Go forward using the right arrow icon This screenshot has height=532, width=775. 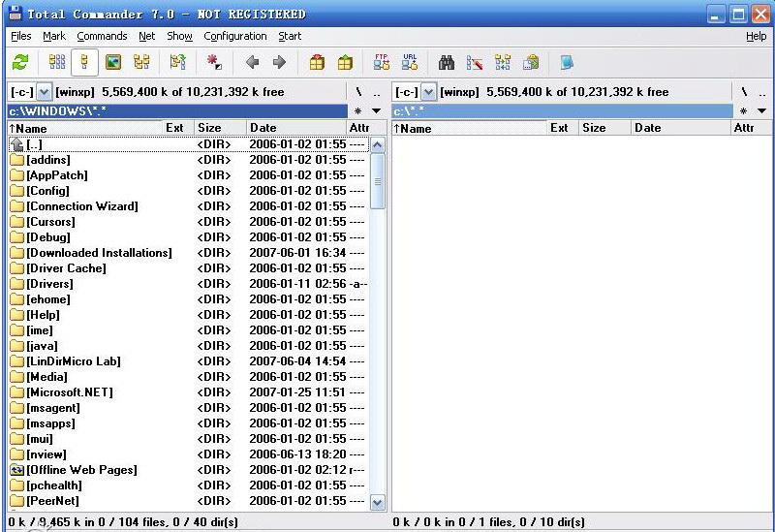pyautogui.click(x=279, y=62)
